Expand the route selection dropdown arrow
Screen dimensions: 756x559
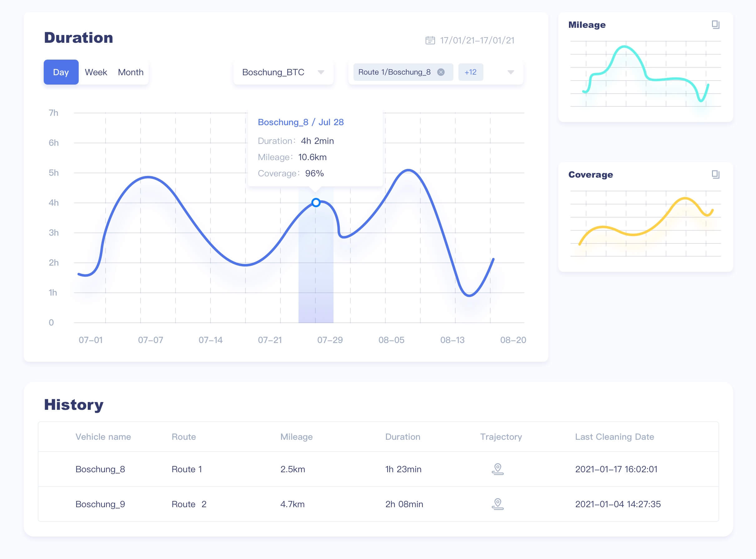511,72
